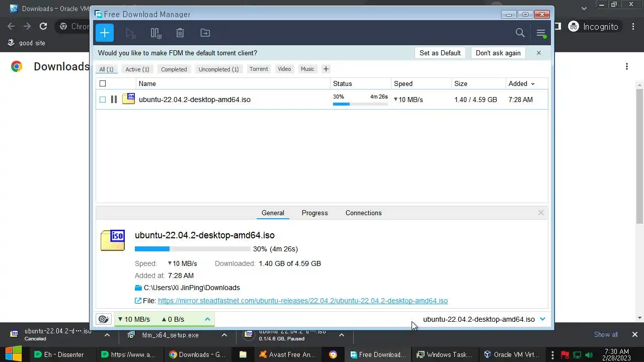This screenshot has width=644, height=362.
Task: Open the Chrome tab search chevron
Action: click(x=584, y=9)
